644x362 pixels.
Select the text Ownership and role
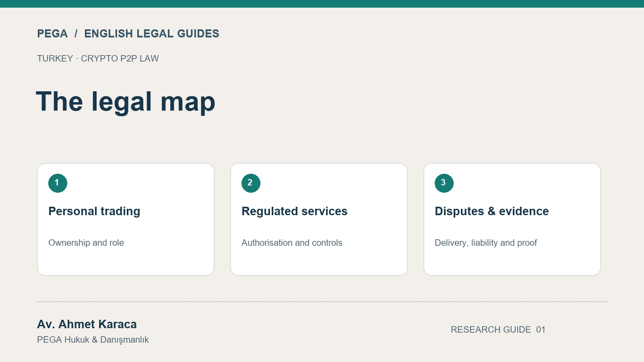point(86,243)
